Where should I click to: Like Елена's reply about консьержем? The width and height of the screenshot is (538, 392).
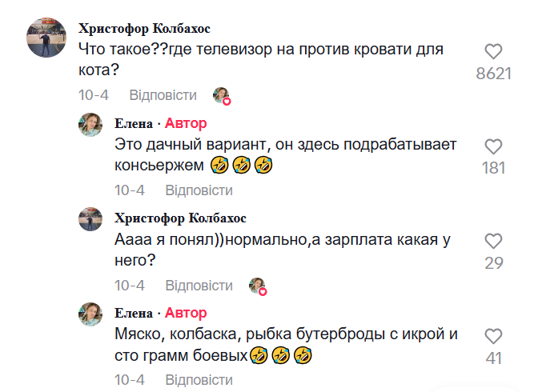click(x=494, y=146)
